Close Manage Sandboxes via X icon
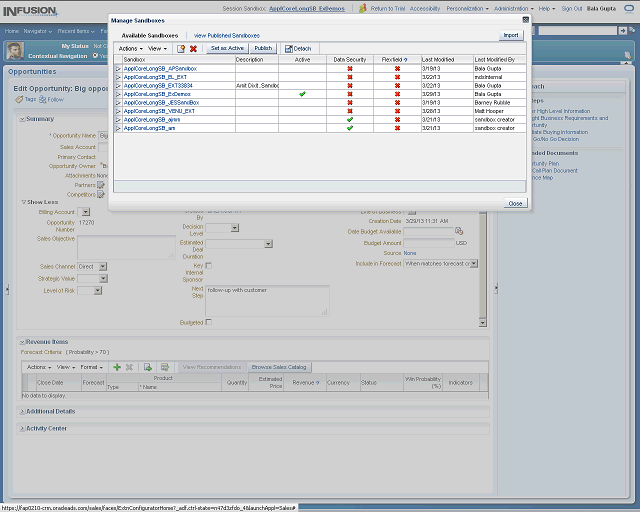Viewport: 640px width, 512px height. pos(526,19)
